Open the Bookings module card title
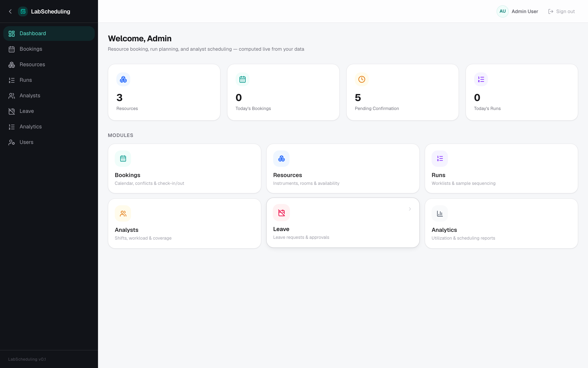Screen dimensions: 588x368 [127, 175]
